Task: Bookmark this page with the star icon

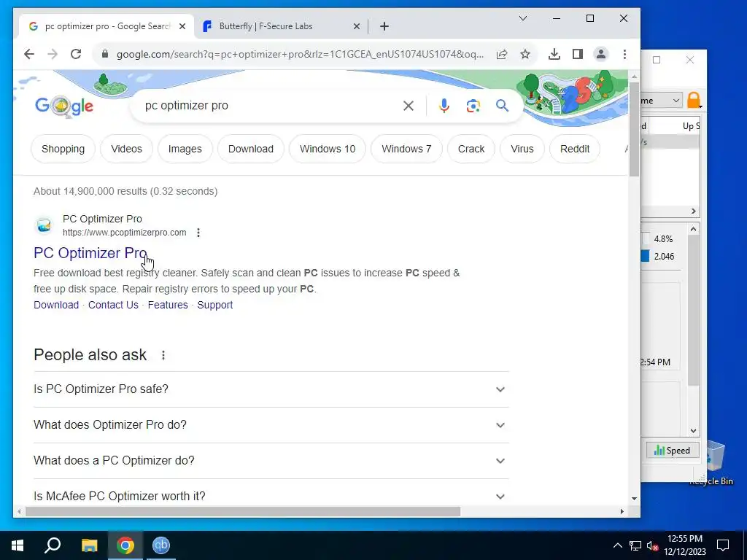Action: click(525, 54)
